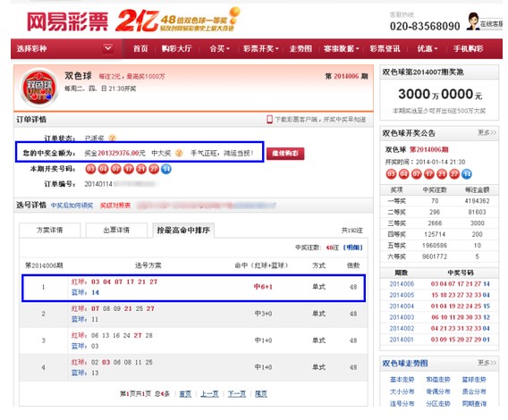
Task: Open 基本走势 chart link
Action: tap(402, 380)
